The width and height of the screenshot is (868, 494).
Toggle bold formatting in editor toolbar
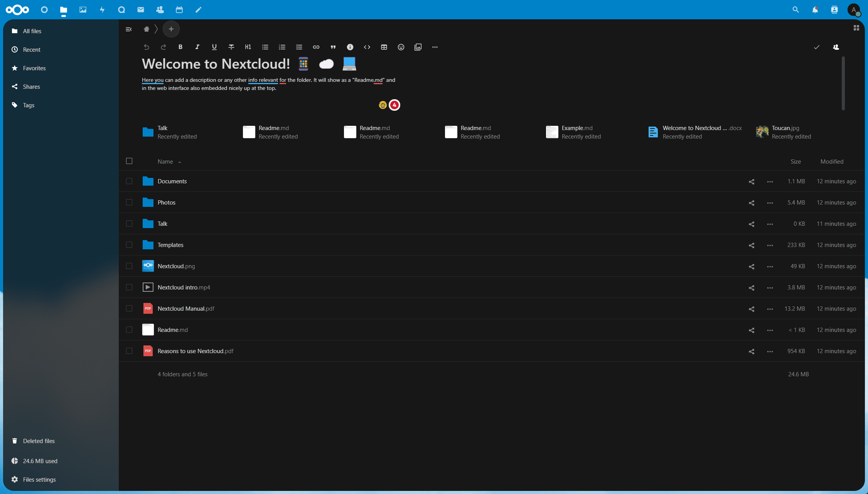pyautogui.click(x=180, y=47)
